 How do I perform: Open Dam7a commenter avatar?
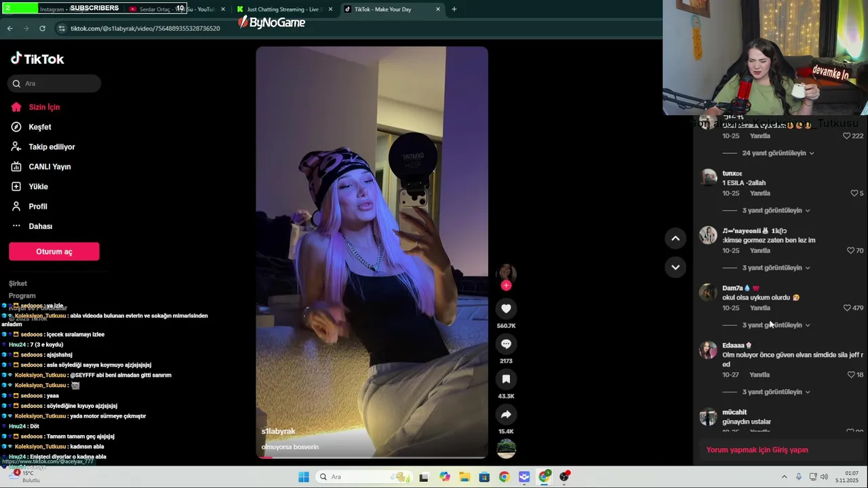[708, 292]
